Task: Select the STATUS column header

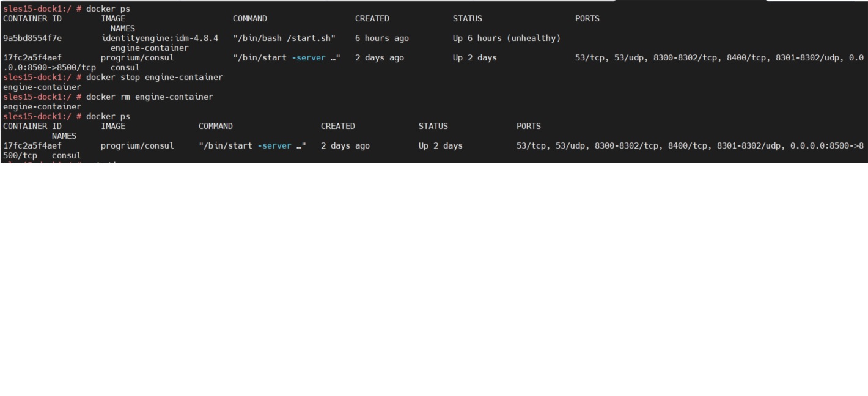Action: pos(467,18)
